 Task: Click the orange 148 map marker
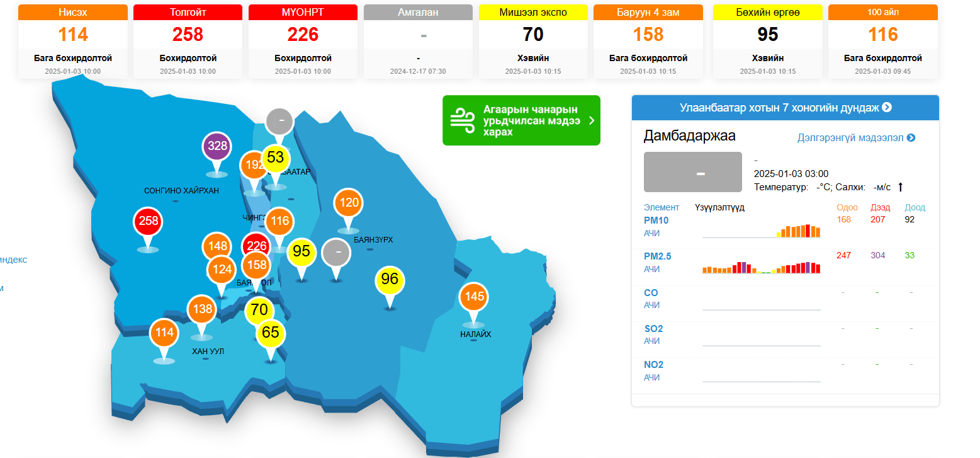217,246
